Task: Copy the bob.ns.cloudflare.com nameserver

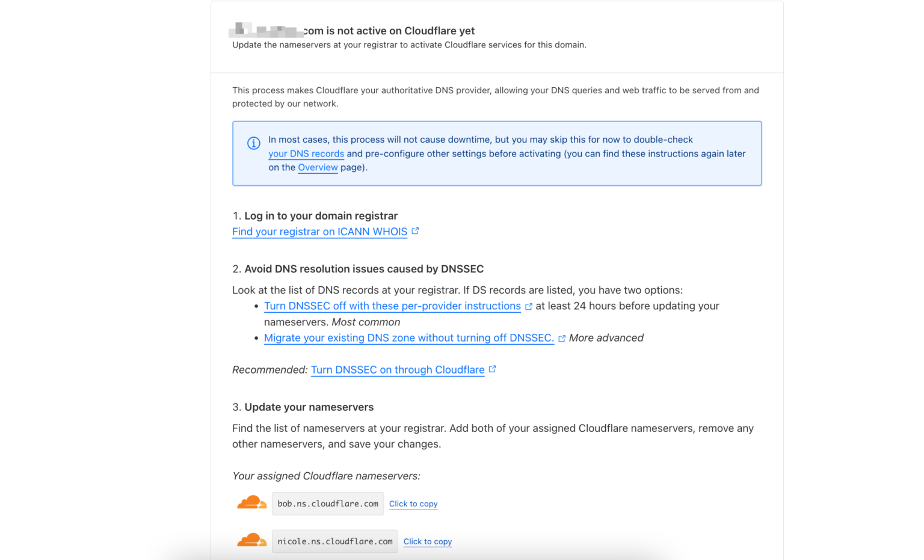Action: pos(413,503)
